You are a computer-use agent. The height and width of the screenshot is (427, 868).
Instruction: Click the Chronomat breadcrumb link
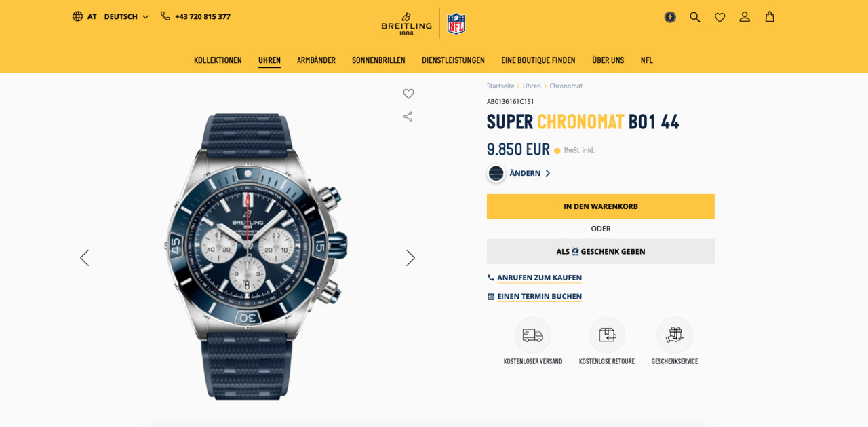[x=566, y=86]
